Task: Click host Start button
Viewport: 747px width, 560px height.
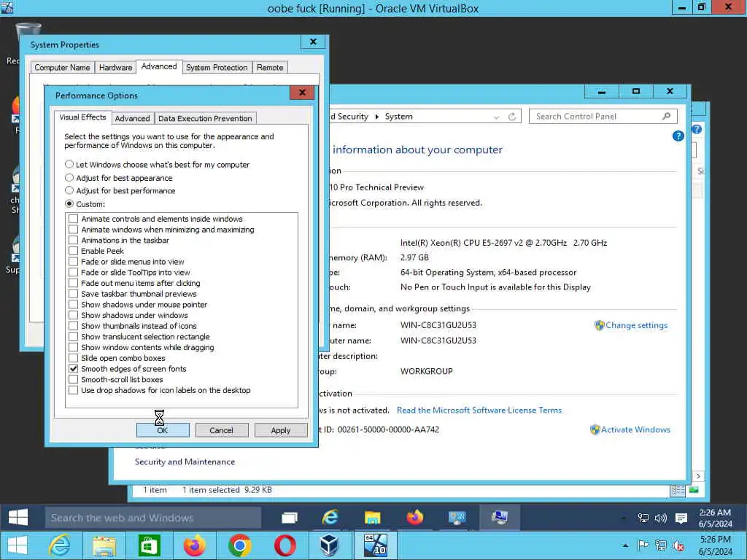Action: 18,545
